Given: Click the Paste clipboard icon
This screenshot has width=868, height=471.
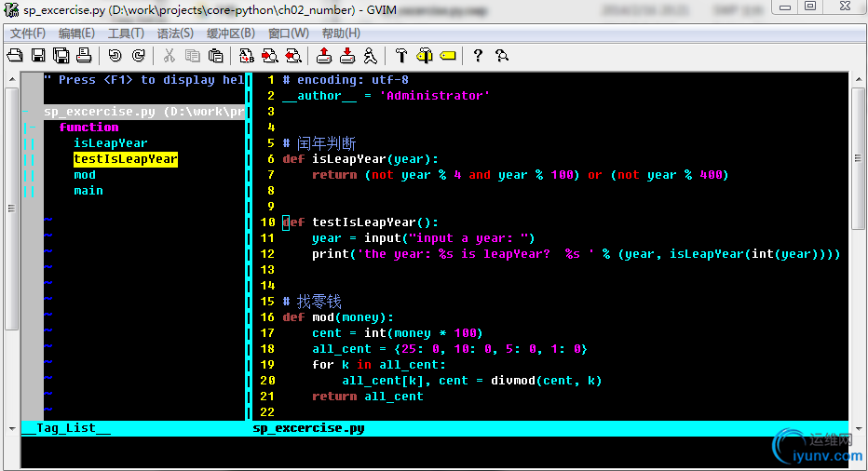Looking at the screenshot, I should 215,55.
